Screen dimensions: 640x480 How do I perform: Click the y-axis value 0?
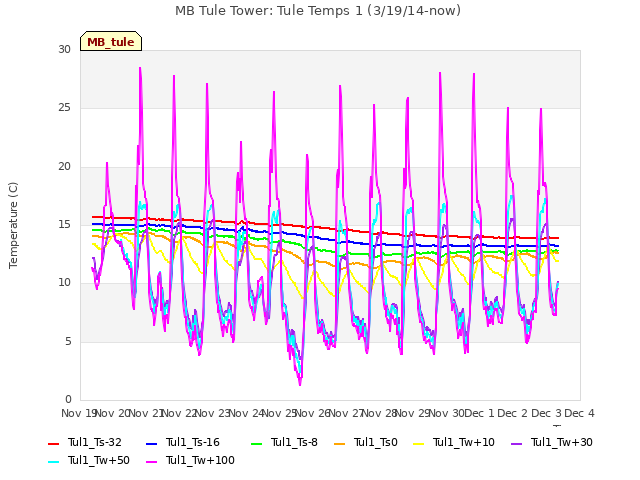tap(68, 399)
